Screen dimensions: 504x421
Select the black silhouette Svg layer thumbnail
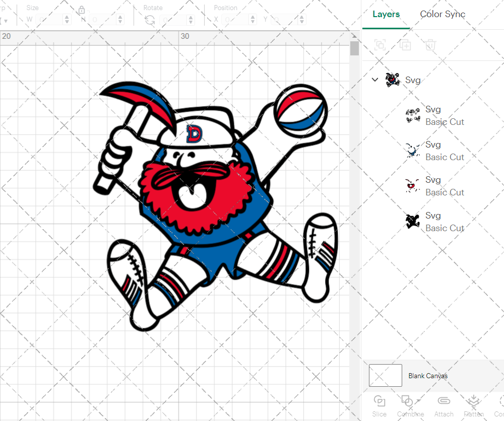point(413,221)
